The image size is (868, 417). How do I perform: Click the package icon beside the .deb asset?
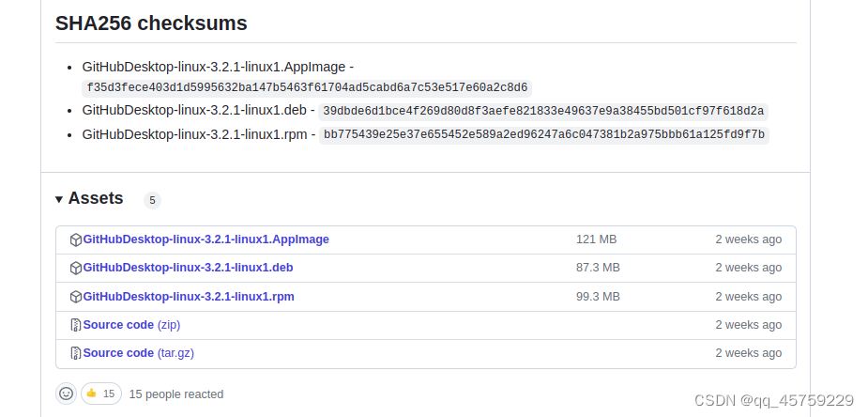click(76, 268)
